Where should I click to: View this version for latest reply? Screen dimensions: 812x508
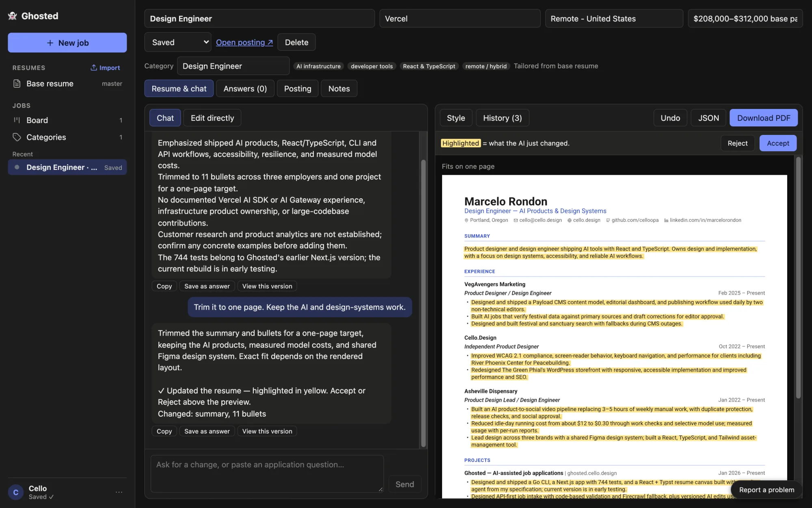click(267, 431)
